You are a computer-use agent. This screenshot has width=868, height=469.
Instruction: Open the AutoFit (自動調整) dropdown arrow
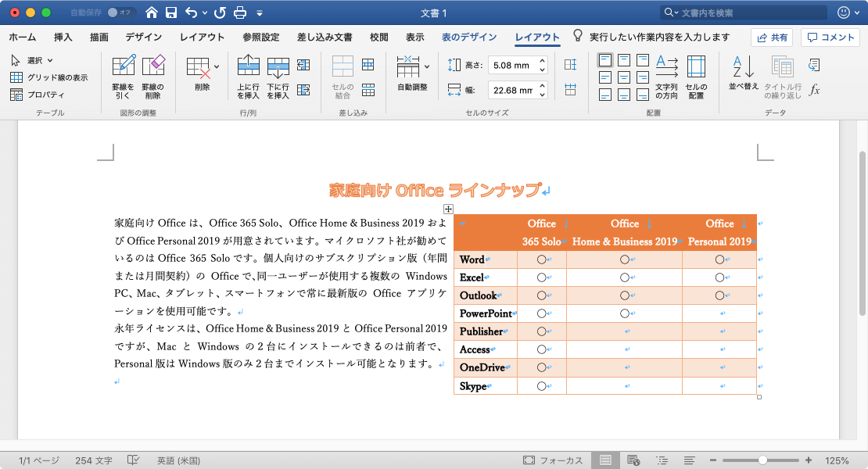427,66
